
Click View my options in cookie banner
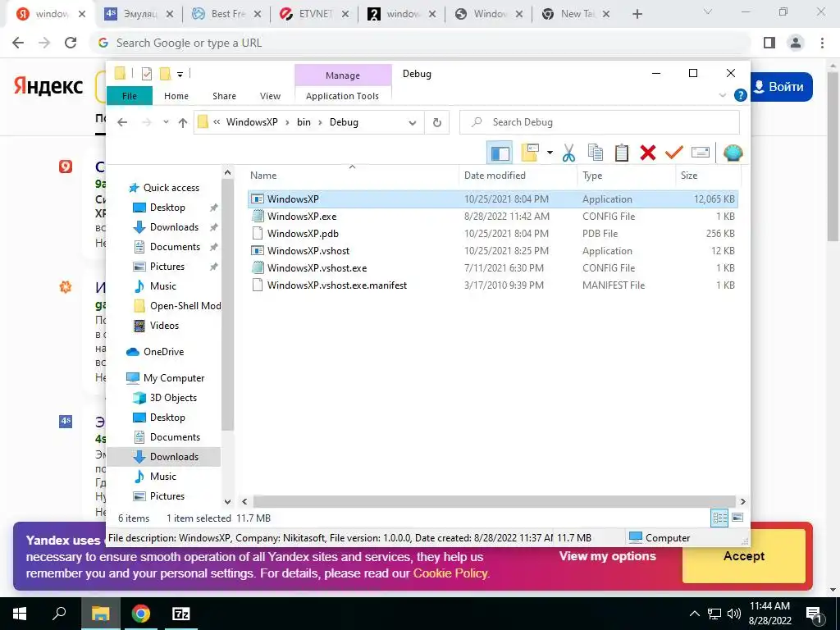click(608, 556)
